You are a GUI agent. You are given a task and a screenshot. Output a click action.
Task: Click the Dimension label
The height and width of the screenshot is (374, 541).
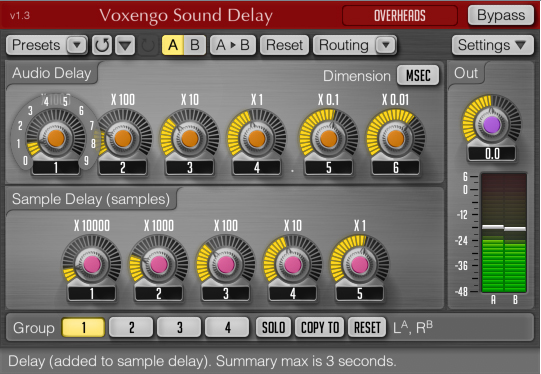[x=357, y=76]
